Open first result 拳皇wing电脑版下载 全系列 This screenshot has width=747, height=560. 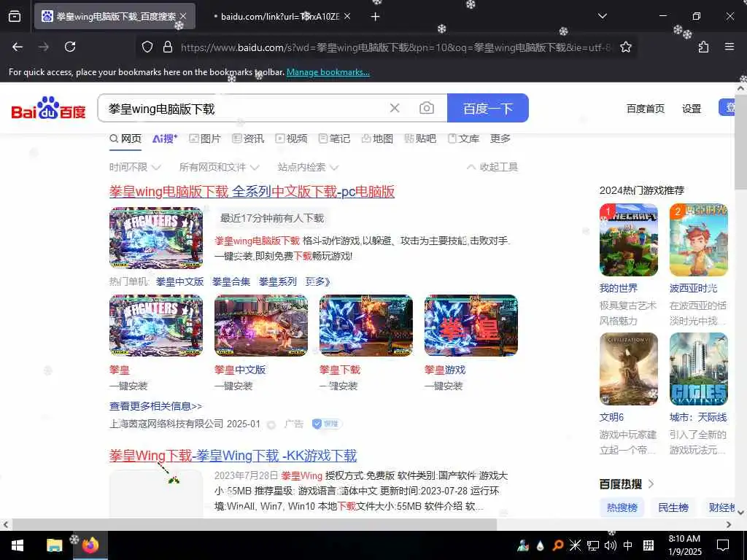tap(252, 192)
